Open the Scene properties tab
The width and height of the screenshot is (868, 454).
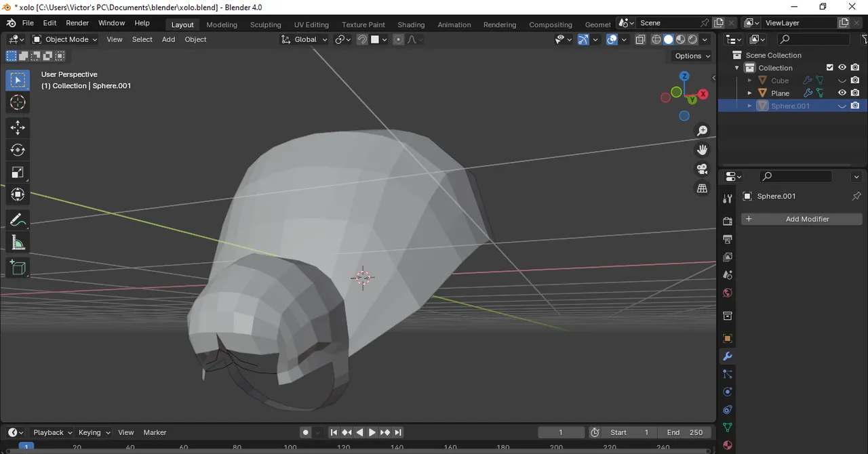(x=727, y=275)
